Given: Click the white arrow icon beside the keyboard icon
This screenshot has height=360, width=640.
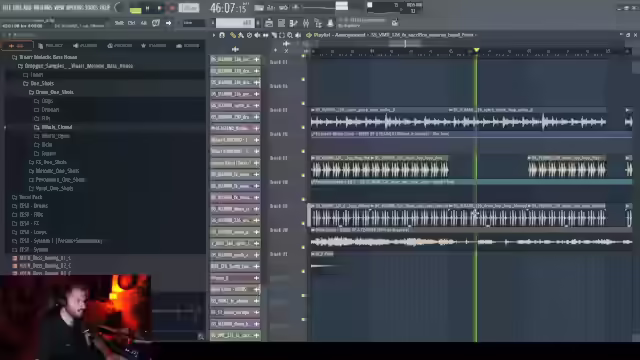Looking at the screenshot, I should click(169, 23).
